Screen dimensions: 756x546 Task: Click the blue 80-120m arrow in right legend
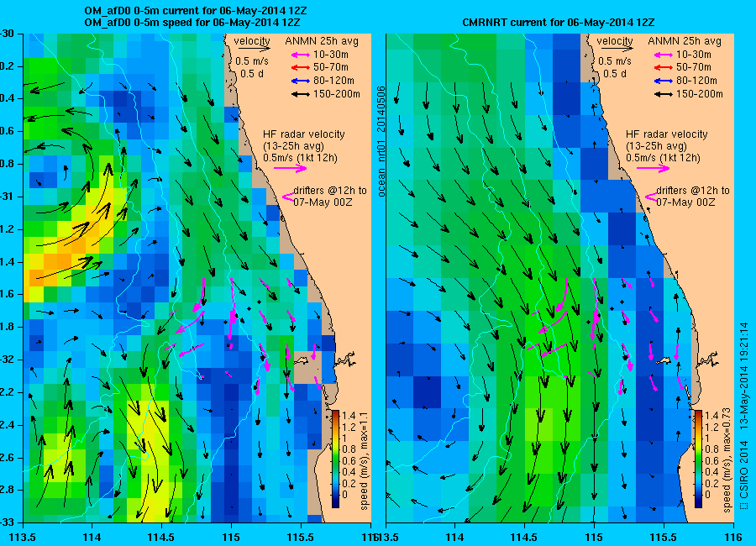coord(664,81)
